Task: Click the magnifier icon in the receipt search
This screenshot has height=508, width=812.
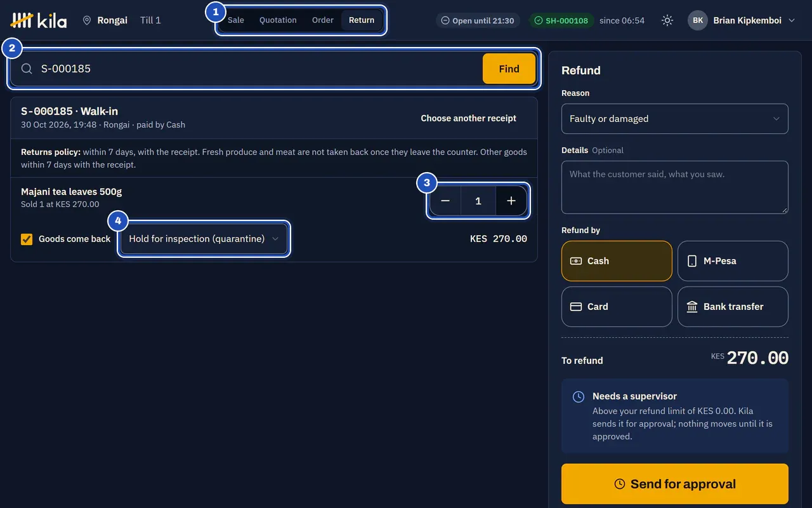Action: (27, 69)
